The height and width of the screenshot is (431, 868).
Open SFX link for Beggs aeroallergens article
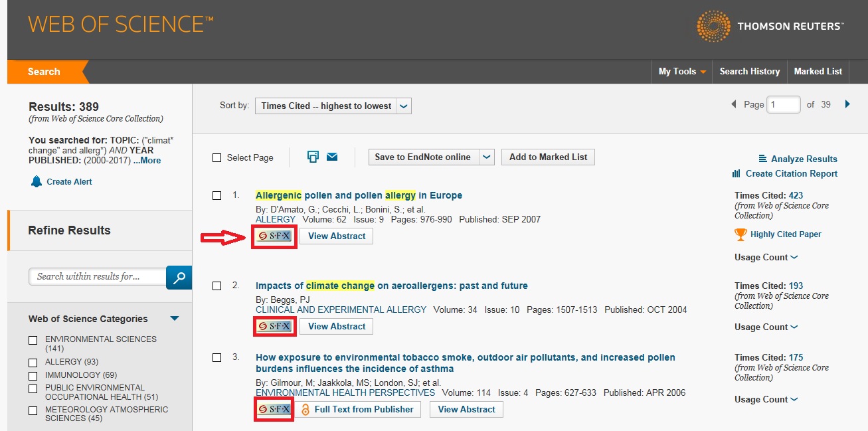click(274, 326)
